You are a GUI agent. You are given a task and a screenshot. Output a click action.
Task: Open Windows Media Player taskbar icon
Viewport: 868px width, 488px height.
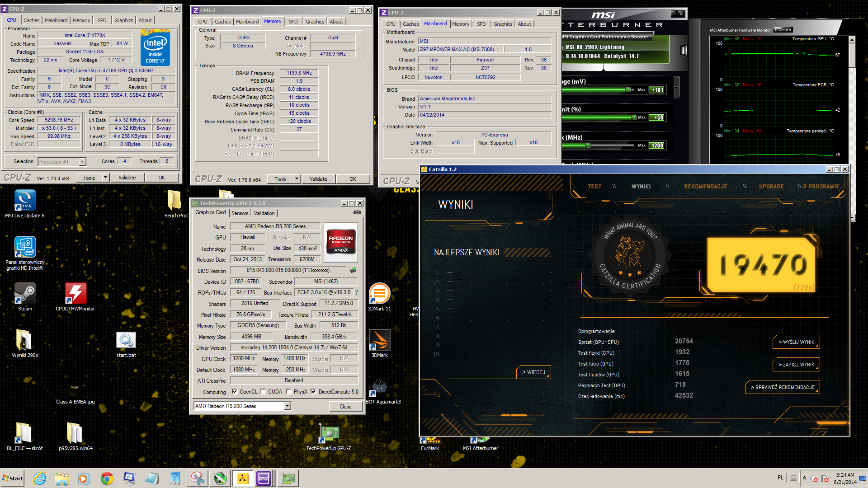84,478
